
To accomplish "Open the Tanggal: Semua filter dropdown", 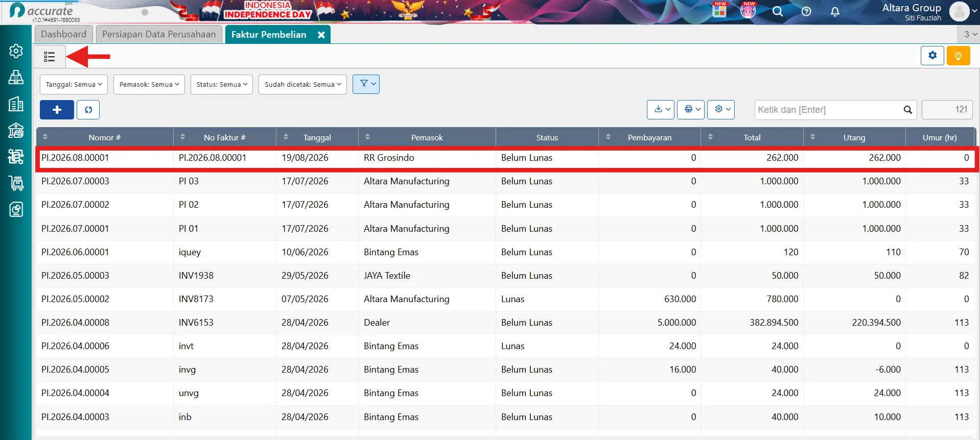I will (x=74, y=84).
